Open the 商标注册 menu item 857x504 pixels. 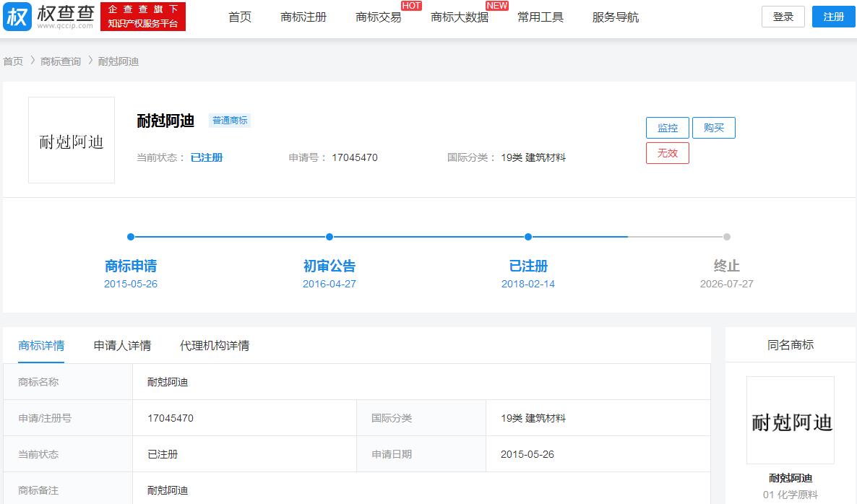click(x=304, y=17)
